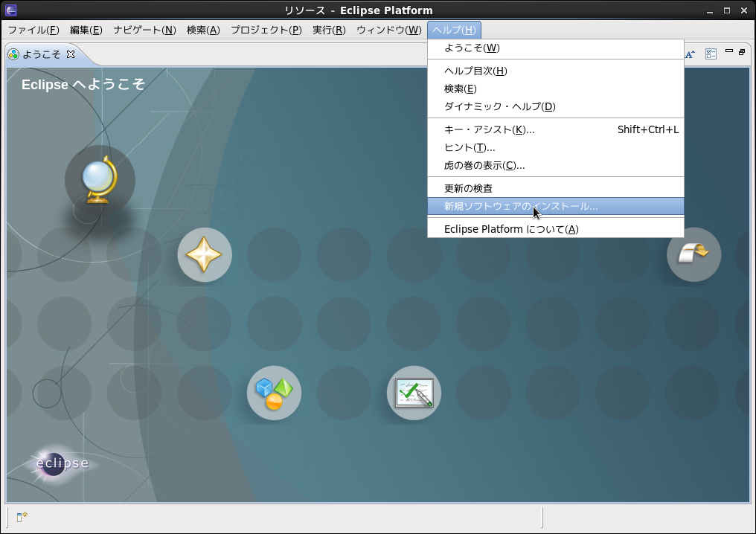Select ヘルプ目次(H) menu entry

pos(555,71)
